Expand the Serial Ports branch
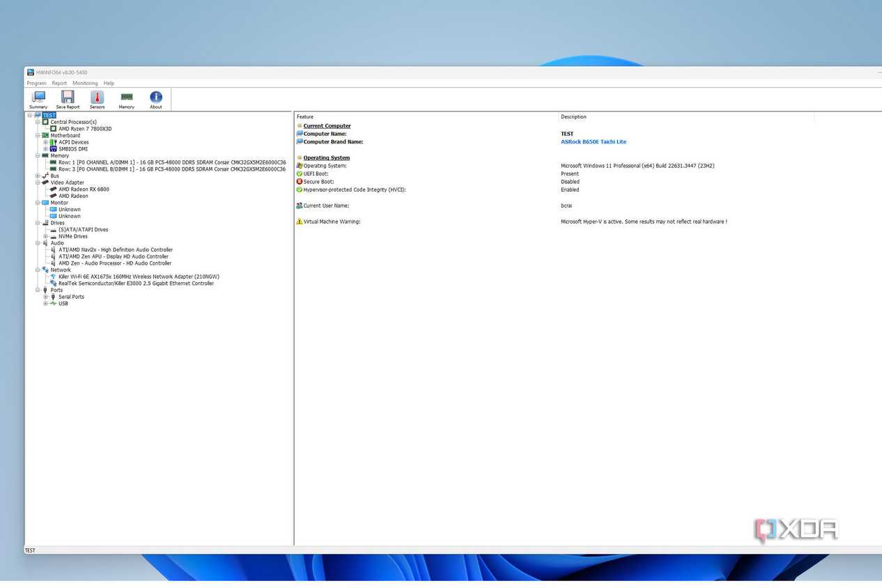882x588 pixels. [x=46, y=297]
